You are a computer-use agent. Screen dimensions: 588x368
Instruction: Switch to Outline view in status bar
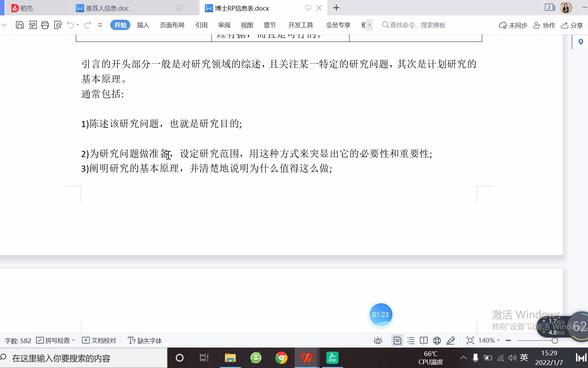point(411,340)
